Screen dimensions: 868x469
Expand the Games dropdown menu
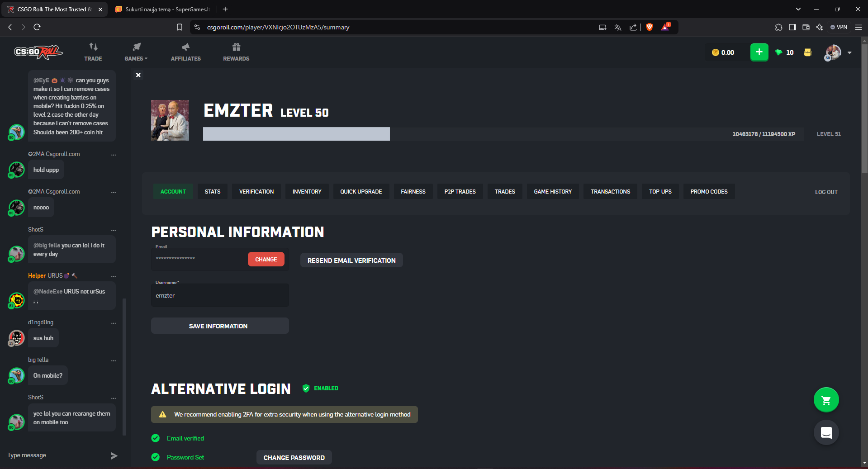(x=136, y=52)
